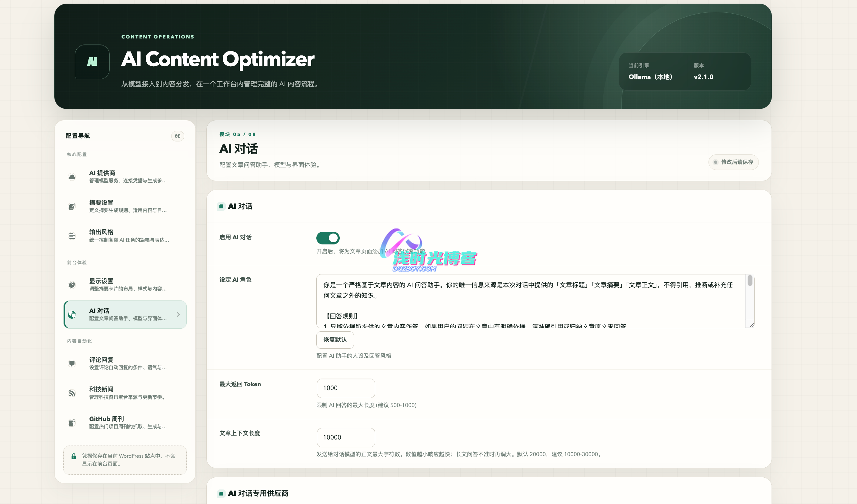Click the lock icon in the credentials notice
This screenshot has height=504, width=857.
(x=73, y=456)
